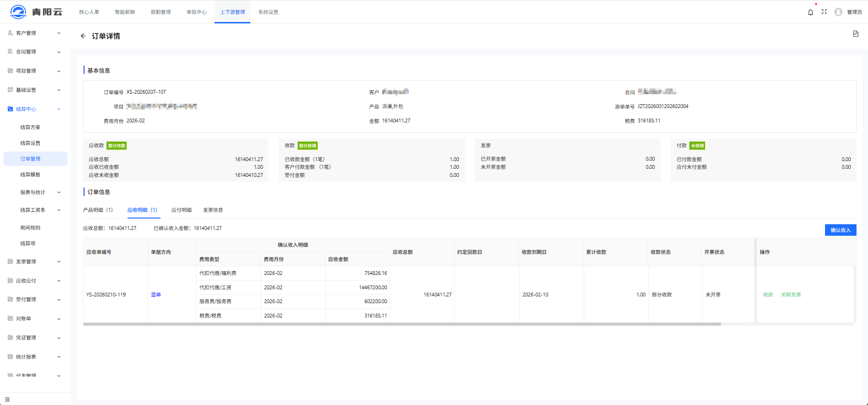Collapse the sidebar using bottom menu icon

coord(7,399)
